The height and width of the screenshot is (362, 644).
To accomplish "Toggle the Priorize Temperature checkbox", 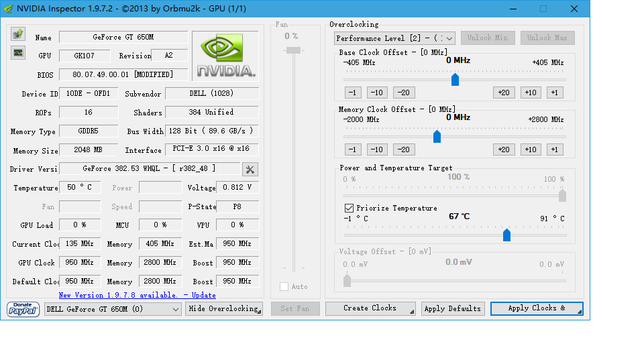I will (x=349, y=208).
